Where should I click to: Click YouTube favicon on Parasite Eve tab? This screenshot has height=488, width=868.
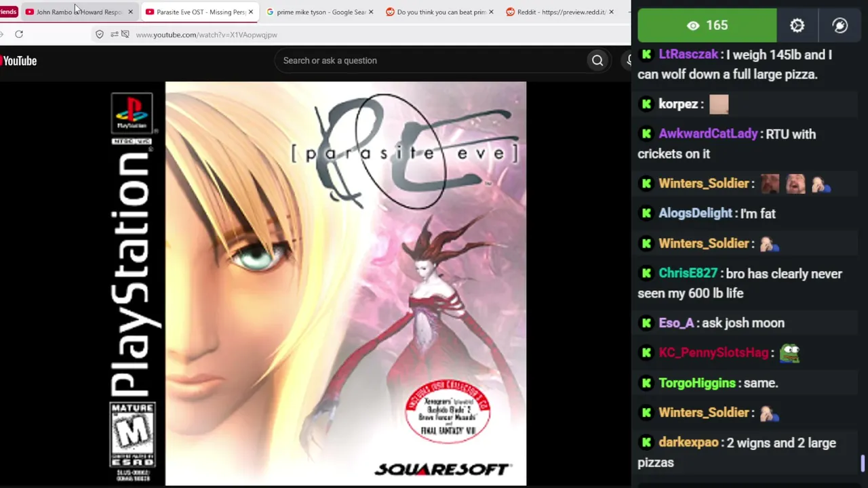click(x=149, y=12)
